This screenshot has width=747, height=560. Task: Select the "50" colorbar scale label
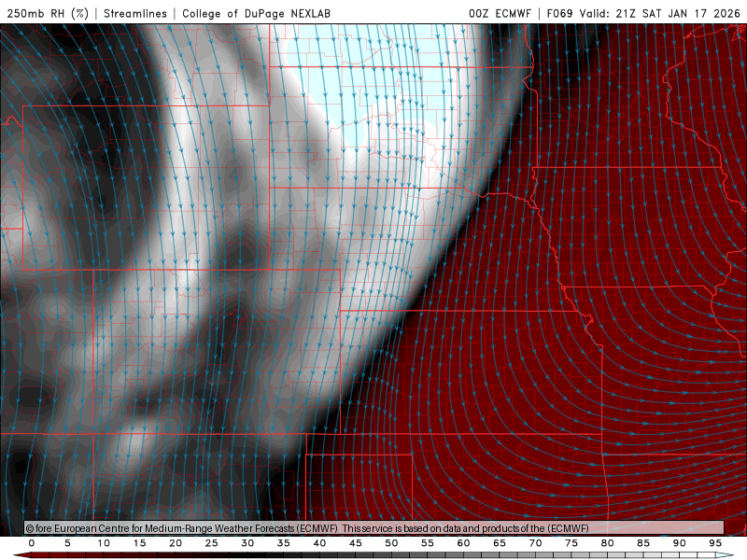391,543
